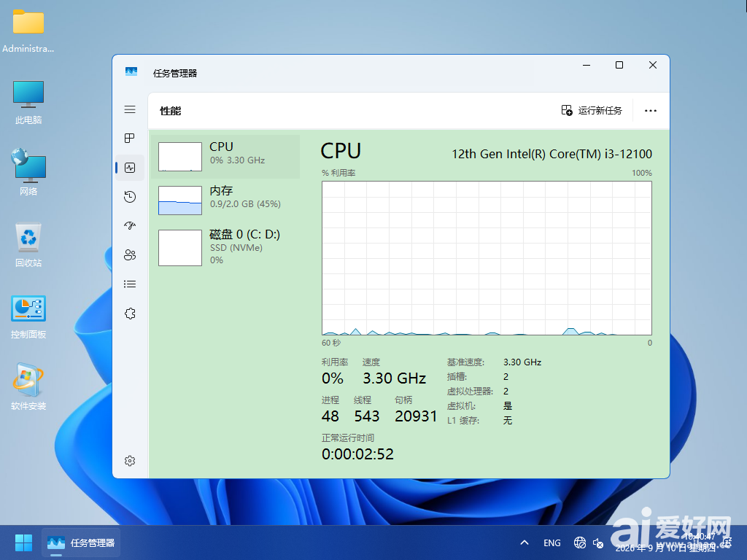Screen dimensions: 747x560
Task: Close the Task Manager window
Action: coord(653,65)
